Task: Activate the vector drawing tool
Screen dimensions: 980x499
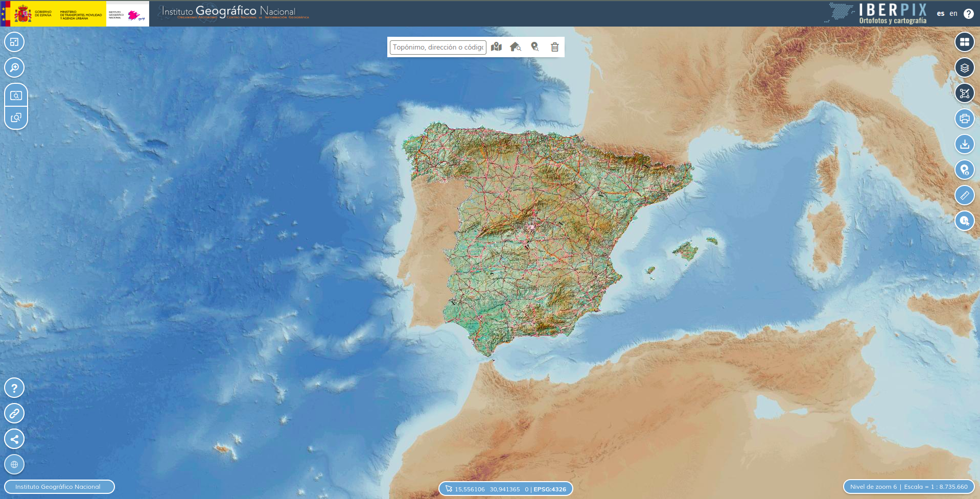Action: pyautogui.click(x=964, y=93)
